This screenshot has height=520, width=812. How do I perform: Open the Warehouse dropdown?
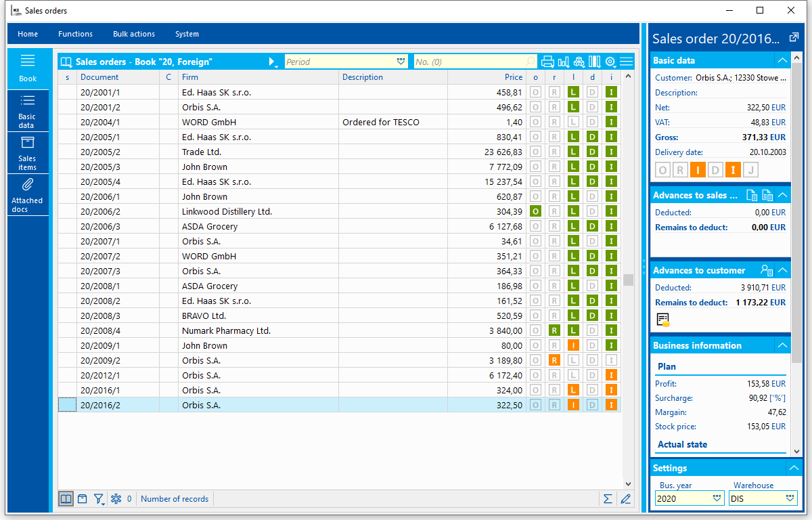click(790, 498)
